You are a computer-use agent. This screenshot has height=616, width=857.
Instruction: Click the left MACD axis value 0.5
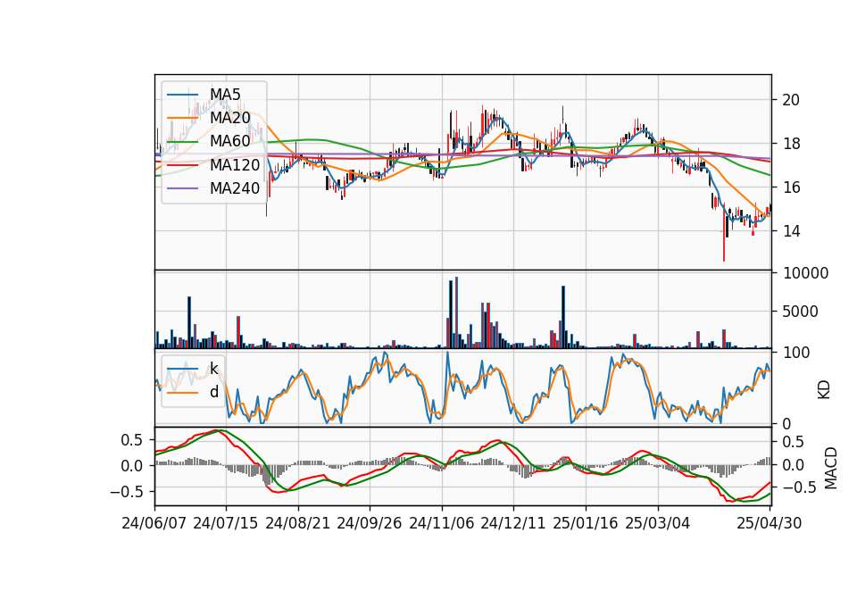[x=132, y=440]
